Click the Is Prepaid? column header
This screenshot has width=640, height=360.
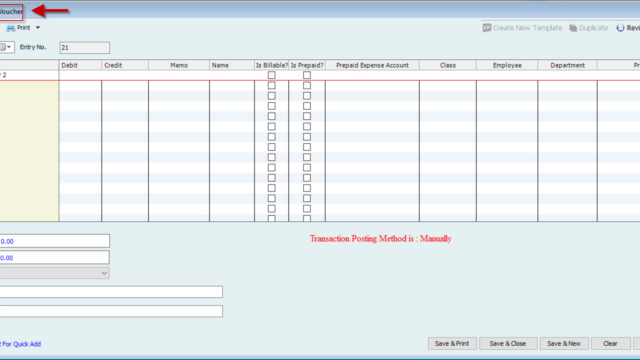307,65
